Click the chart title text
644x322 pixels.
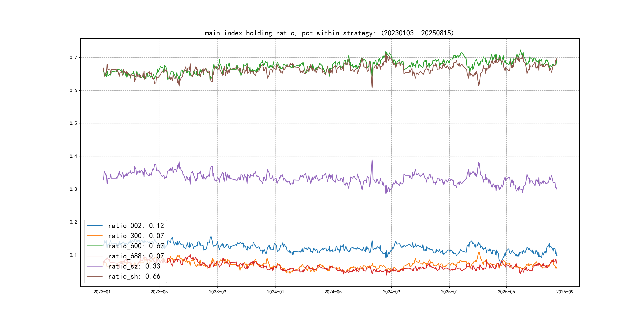(x=329, y=33)
